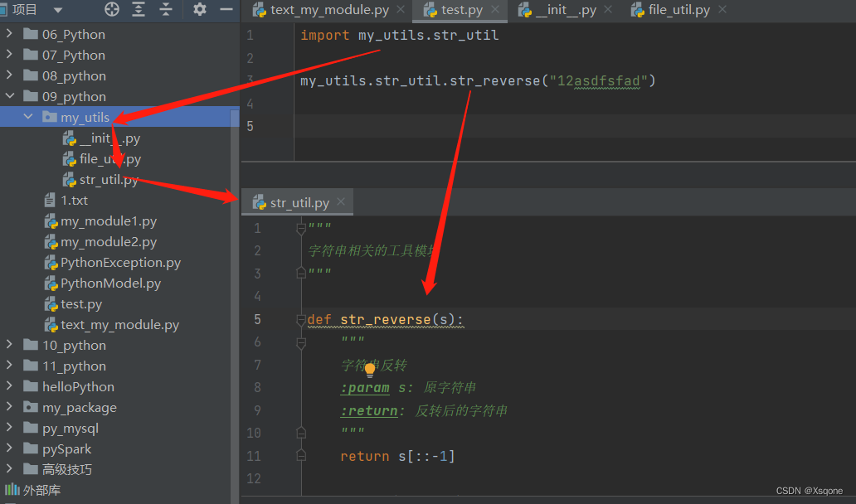Screen dimensions: 856x504
Task: Close the text_my_module.py tab
Action: coord(401,9)
